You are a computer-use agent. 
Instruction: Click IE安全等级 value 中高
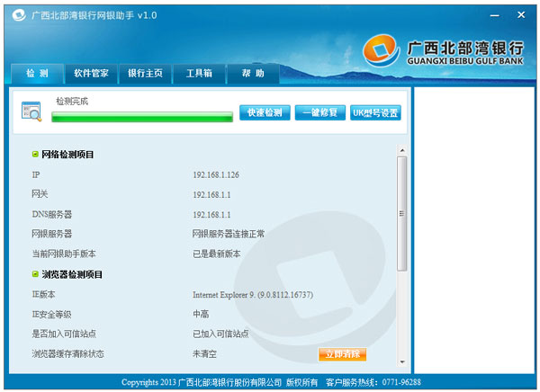tap(201, 314)
